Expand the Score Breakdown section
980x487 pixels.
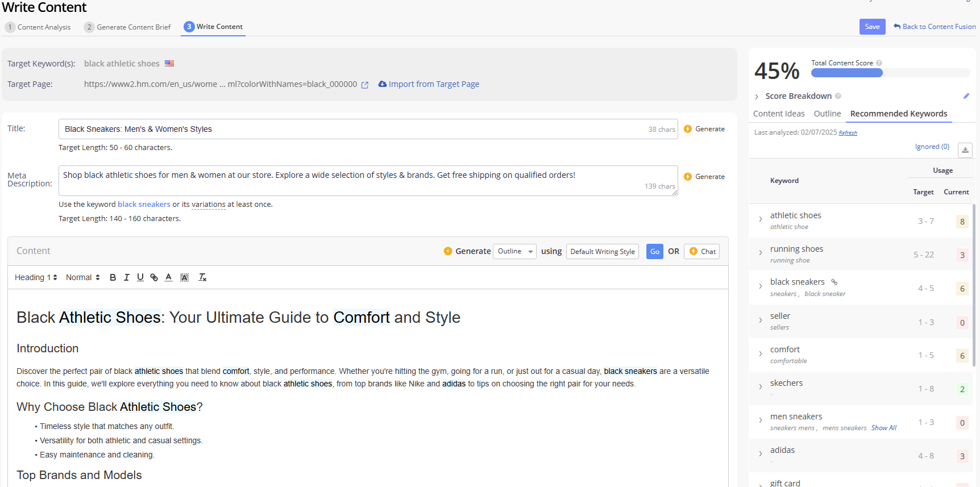click(x=757, y=97)
